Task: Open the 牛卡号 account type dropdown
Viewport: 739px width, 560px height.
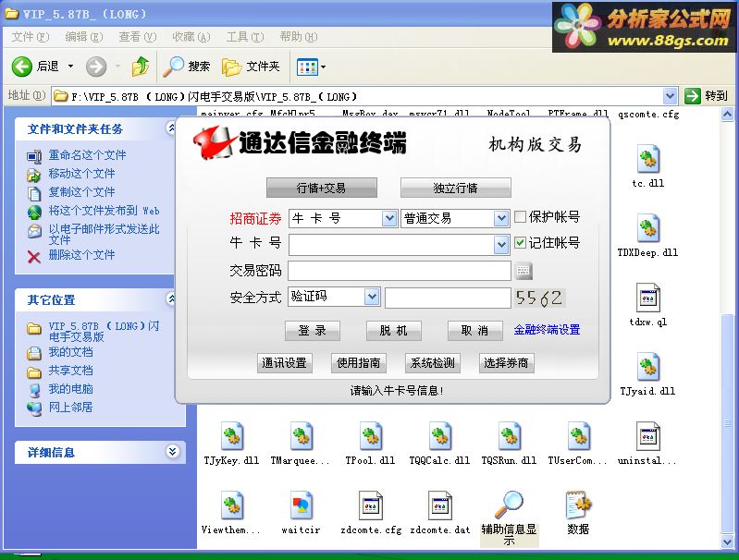Action: (x=389, y=218)
